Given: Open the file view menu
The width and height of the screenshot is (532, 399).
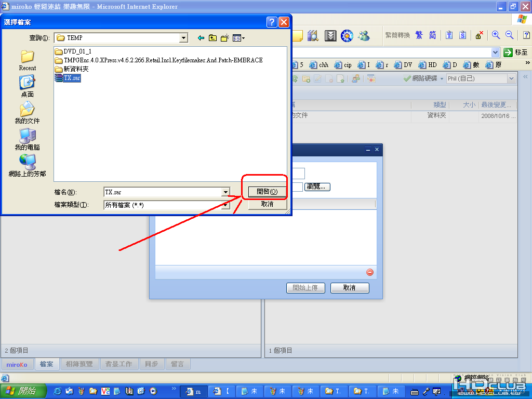Looking at the screenshot, I should click(238, 38).
